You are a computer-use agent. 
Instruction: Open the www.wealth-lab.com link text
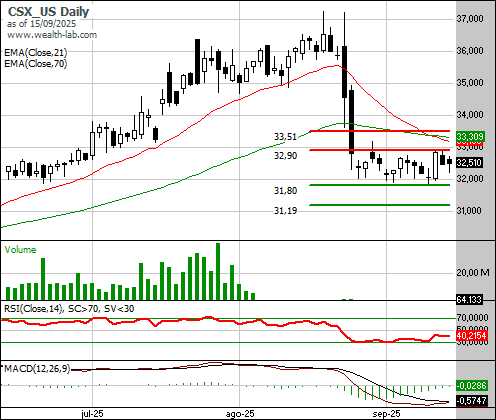pos(52,35)
